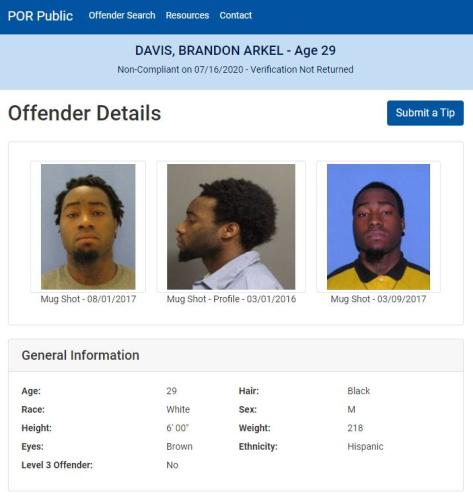Open the POR Public home link

tap(40, 16)
